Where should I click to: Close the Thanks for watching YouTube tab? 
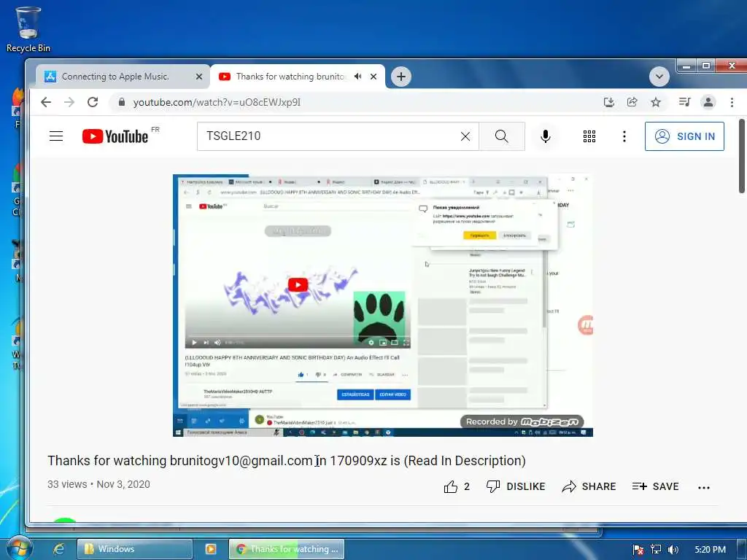[x=373, y=76]
